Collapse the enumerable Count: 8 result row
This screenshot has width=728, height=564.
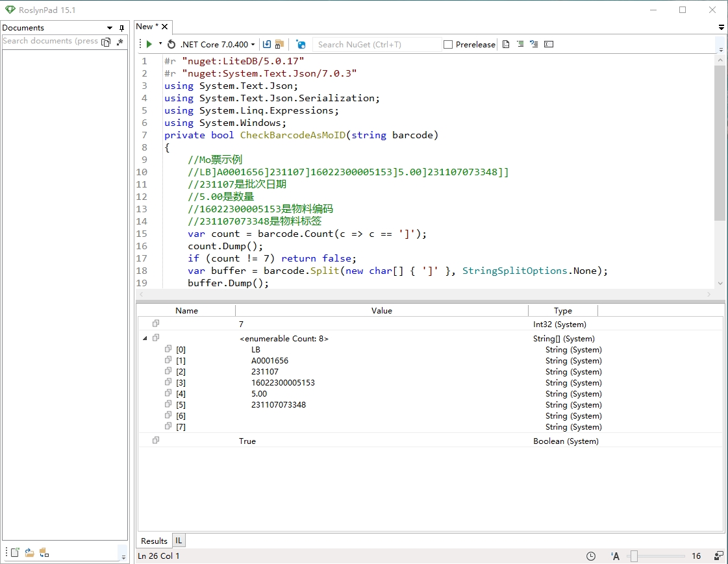click(145, 338)
